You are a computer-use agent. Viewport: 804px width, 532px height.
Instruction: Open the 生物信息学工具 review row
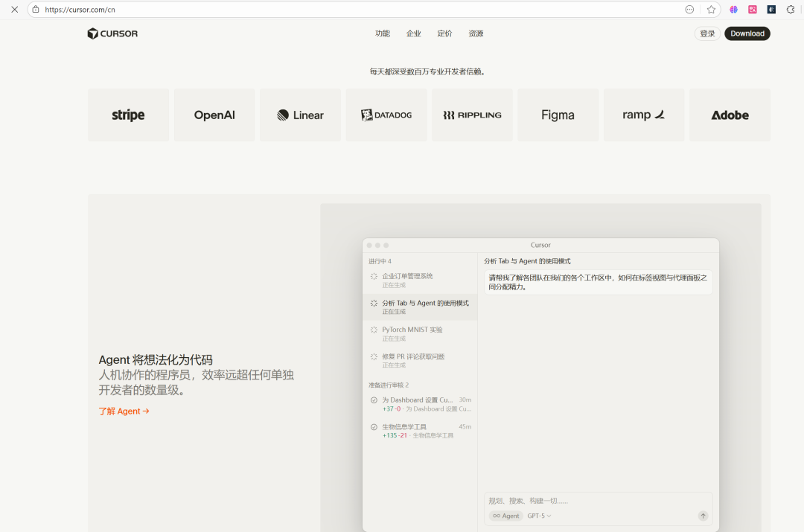420,431
